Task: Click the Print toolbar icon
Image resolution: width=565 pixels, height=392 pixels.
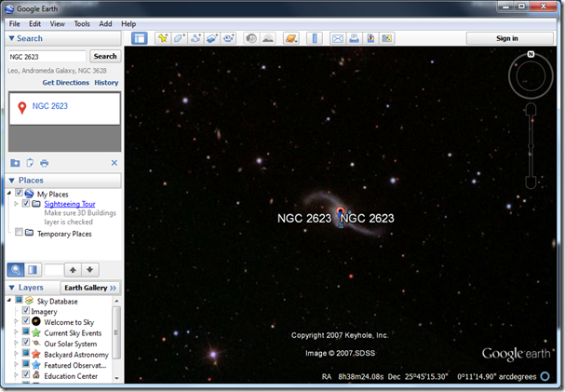Action: (354, 38)
